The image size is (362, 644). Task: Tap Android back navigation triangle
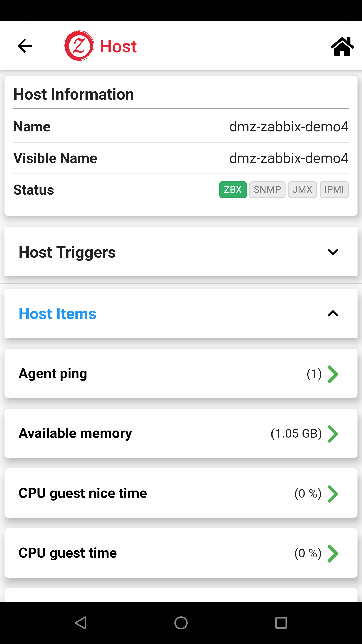tap(81, 623)
